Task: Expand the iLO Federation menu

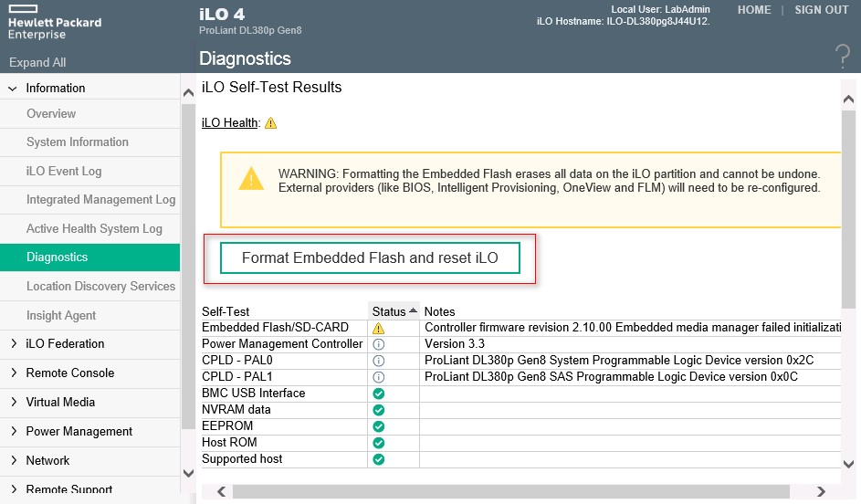Action: [13, 344]
